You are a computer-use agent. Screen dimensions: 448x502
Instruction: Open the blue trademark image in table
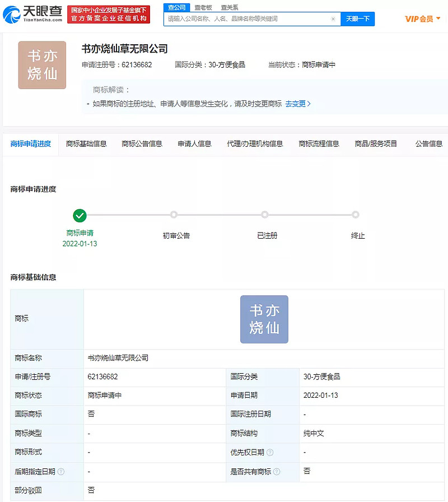264,319
